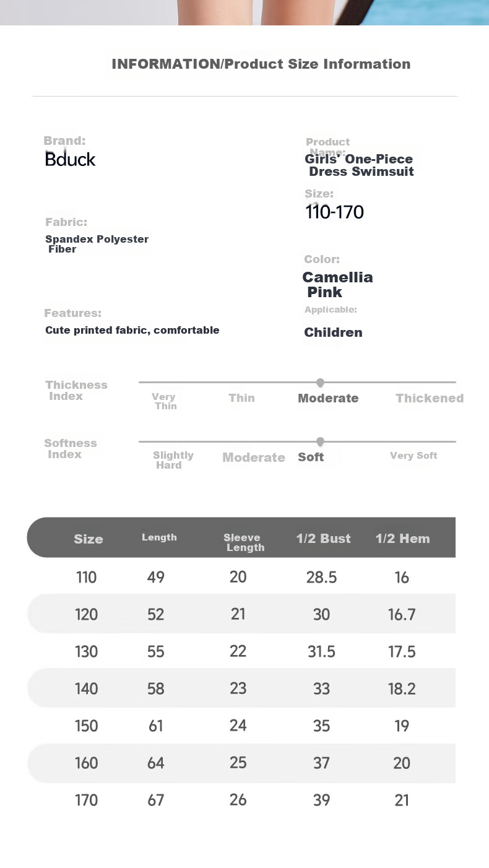This screenshot has width=489, height=868.
Task: Click the Product Size Information heading
Action: 261,64
